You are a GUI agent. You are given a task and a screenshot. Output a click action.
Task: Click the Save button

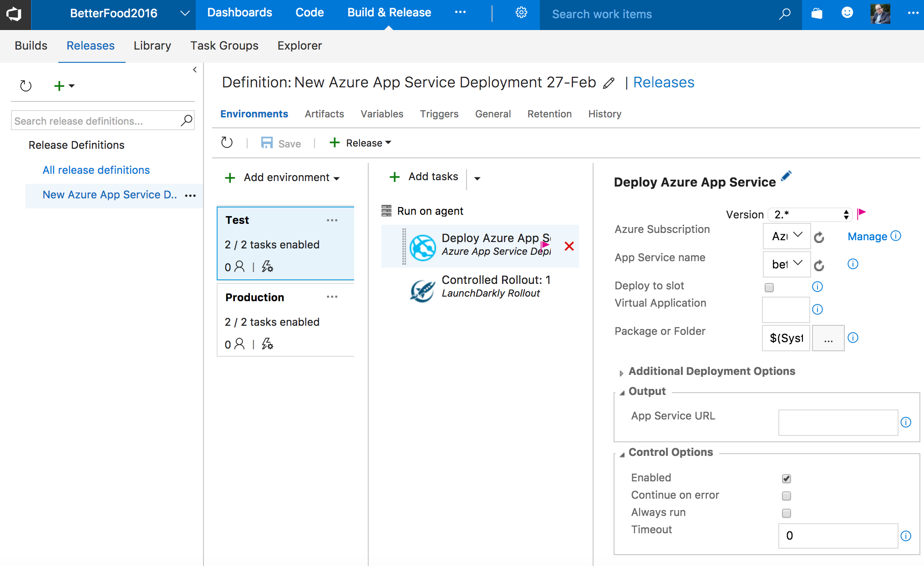(281, 143)
